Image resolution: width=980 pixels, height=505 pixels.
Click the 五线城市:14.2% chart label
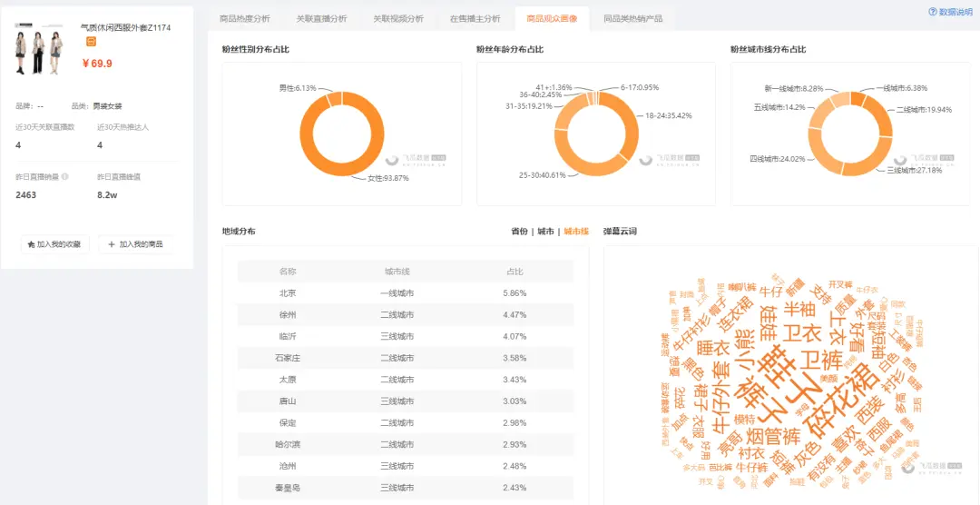click(779, 106)
